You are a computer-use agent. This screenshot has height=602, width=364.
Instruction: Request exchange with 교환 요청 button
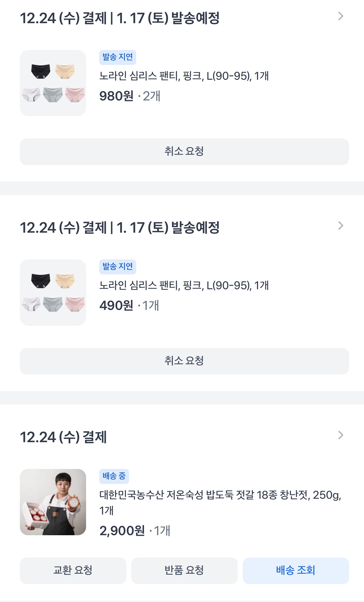[x=73, y=571]
